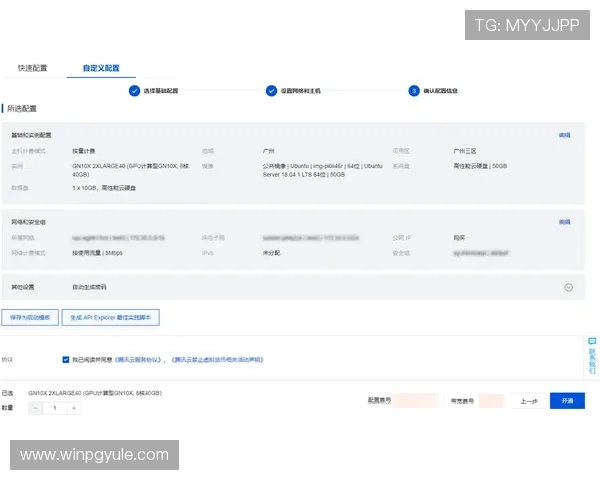Viewport: 600px width, 480px height.
Task: Go to step 设置网络和主机 checkmark
Action: tap(271, 91)
